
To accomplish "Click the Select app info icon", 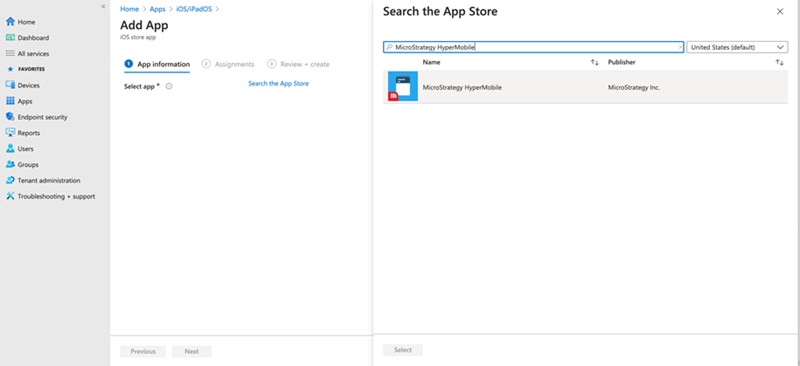I will (169, 87).
